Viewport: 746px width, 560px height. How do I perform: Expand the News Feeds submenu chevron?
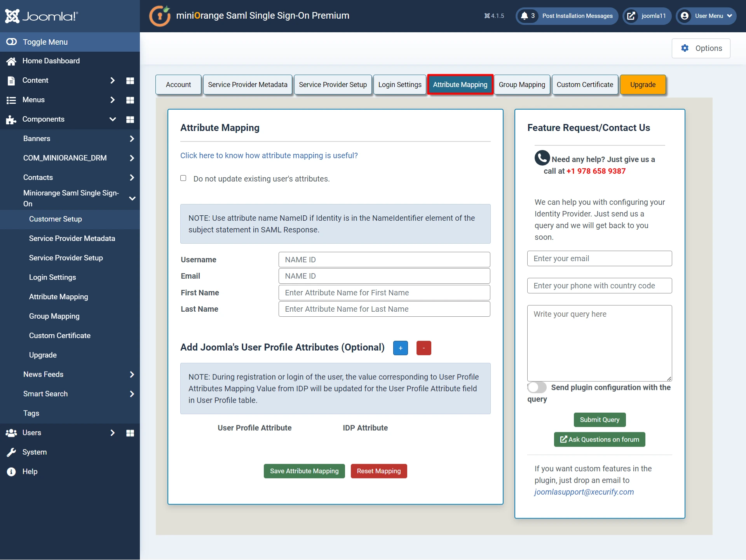[x=132, y=375]
